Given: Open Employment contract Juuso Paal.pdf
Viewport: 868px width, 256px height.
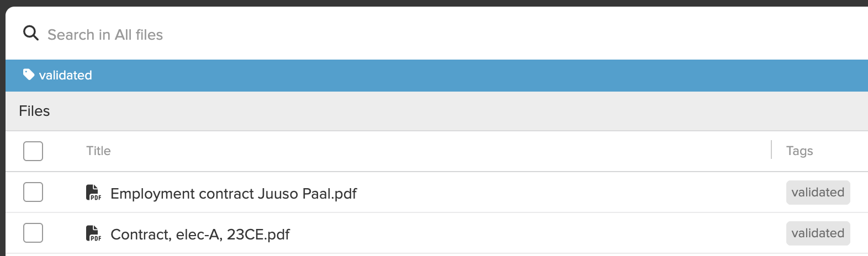Looking at the screenshot, I should (x=234, y=194).
